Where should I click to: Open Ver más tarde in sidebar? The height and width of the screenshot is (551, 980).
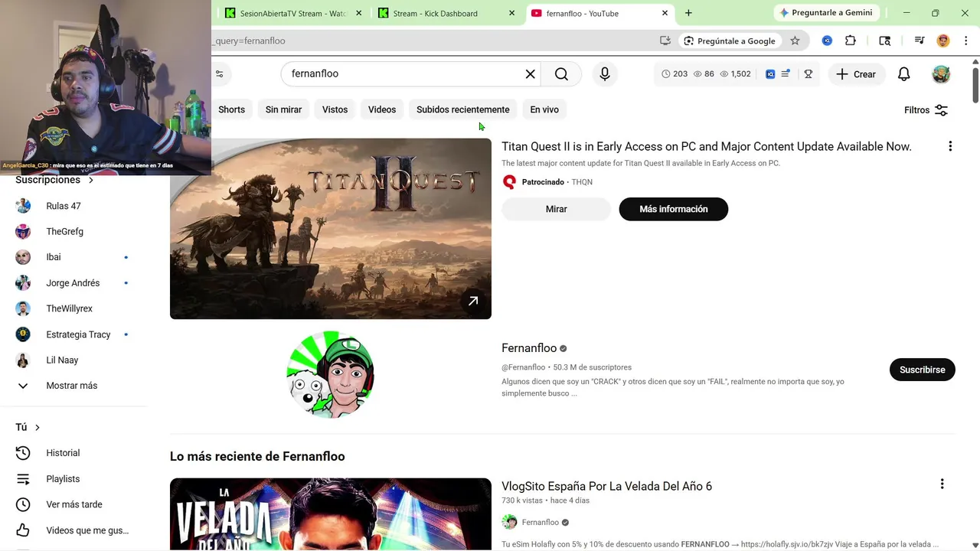click(75, 504)
